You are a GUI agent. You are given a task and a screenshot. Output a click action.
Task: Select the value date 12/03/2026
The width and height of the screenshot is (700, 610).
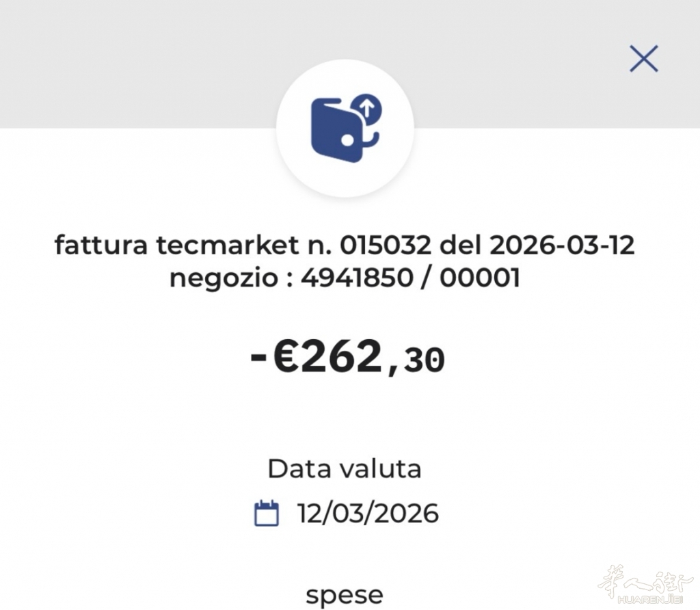(367, 513)
